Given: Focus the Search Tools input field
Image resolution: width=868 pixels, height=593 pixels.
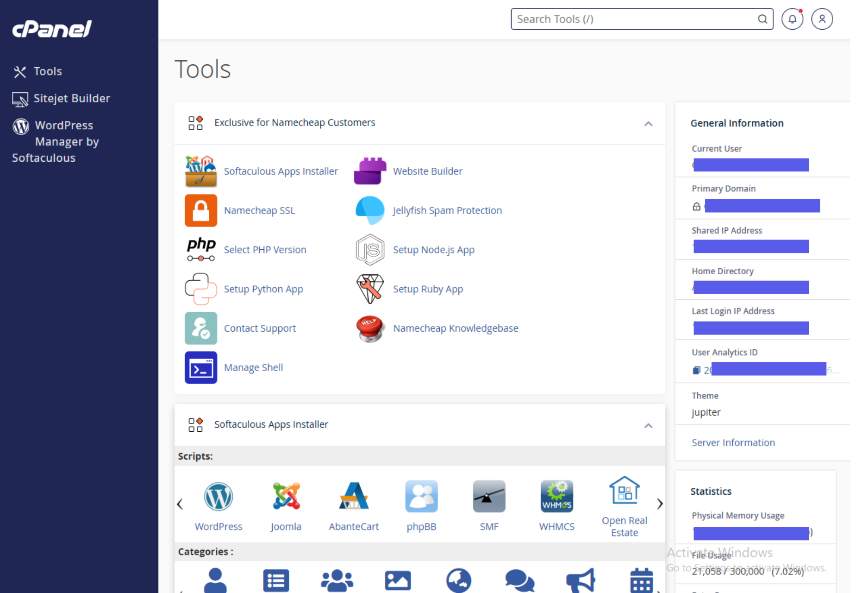Looking at the screenshot, I should click(x=634, y=19).
